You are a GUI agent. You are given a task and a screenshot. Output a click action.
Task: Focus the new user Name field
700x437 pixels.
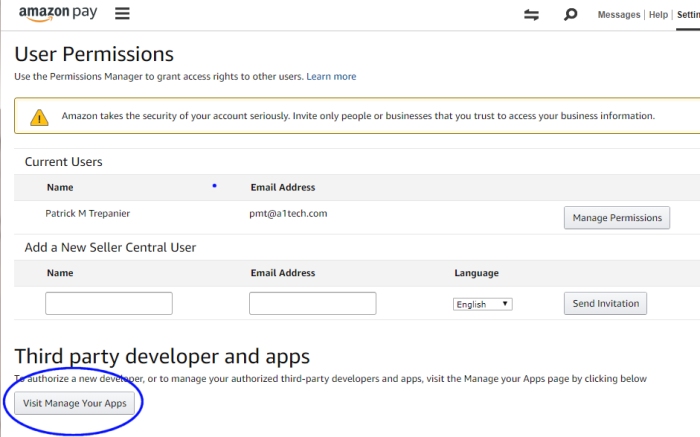coord(109,304)
